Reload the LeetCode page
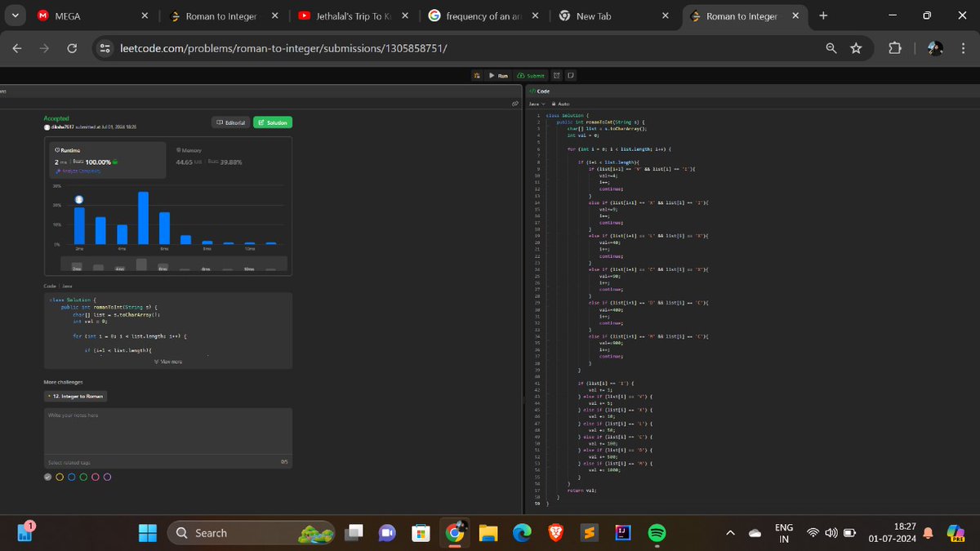 pos(72,48)
